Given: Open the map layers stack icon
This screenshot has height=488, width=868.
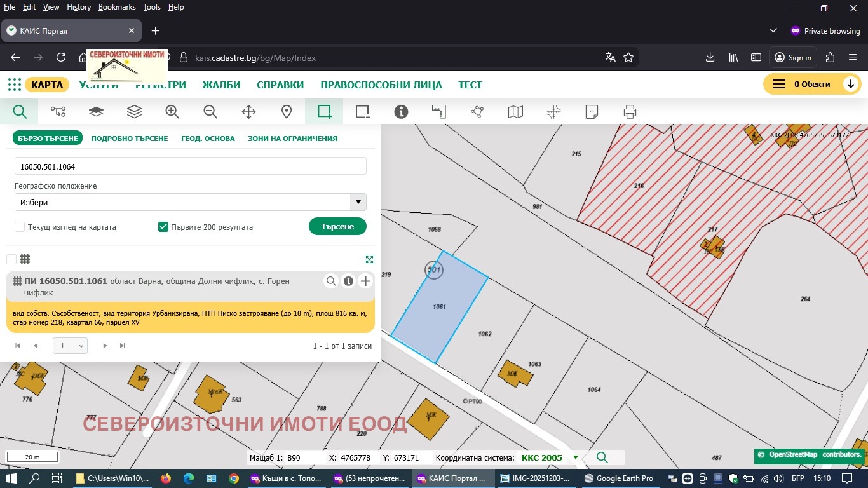Looking at the screenshot, I should (x=134, y=112).
